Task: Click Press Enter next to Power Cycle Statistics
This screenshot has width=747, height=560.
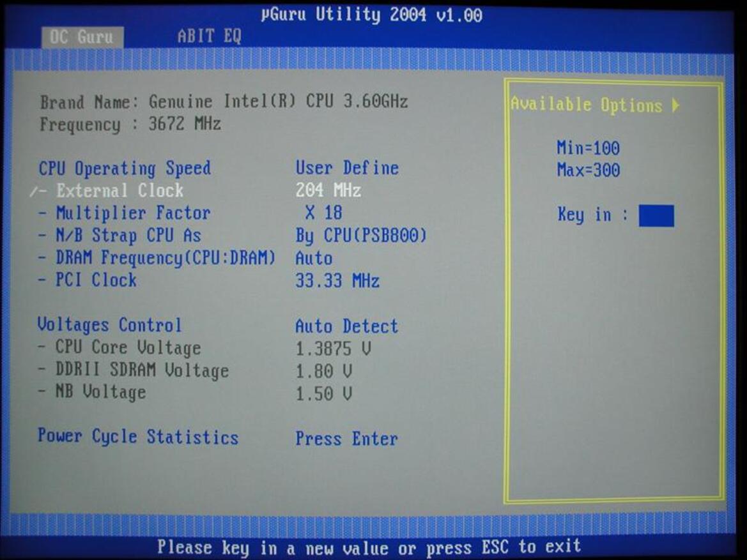Action: point(346,439)
